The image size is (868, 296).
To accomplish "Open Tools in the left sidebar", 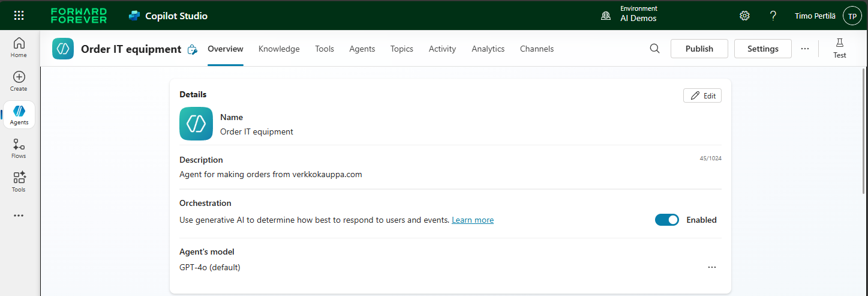I will click(19, 182).
